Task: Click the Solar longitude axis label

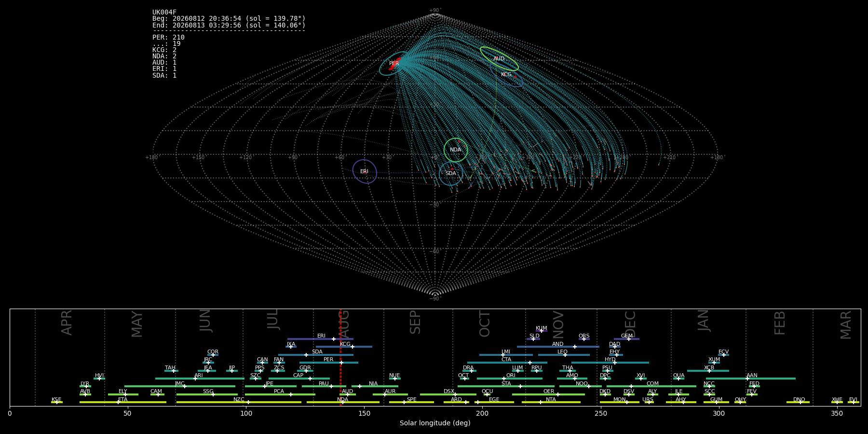Action: [x=435, y=423]
